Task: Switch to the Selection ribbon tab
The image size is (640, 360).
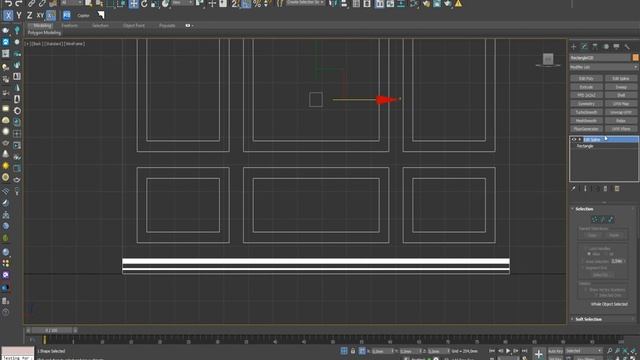Action: coord(100,26)
